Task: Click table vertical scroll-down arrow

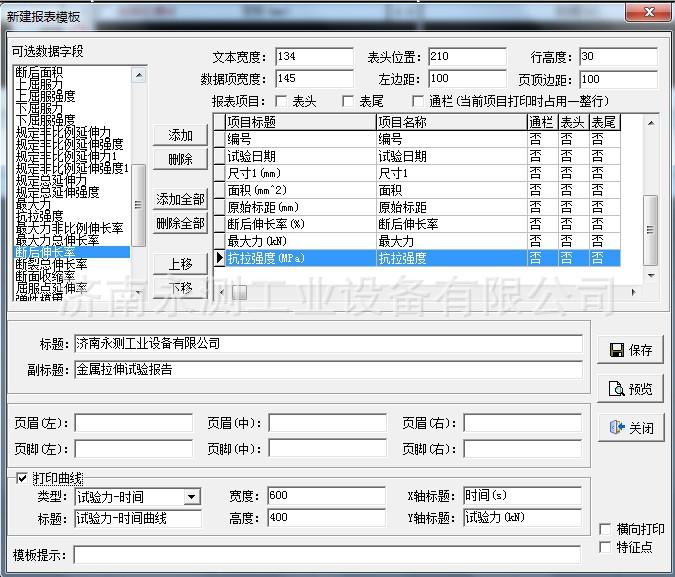Action: click(651, 275)
